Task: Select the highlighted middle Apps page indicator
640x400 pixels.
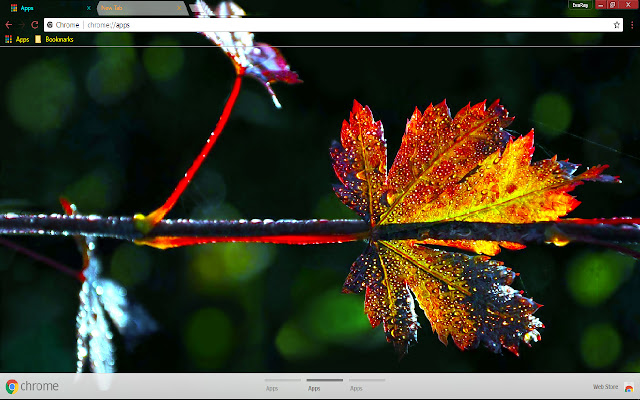Action: [324, 385]
